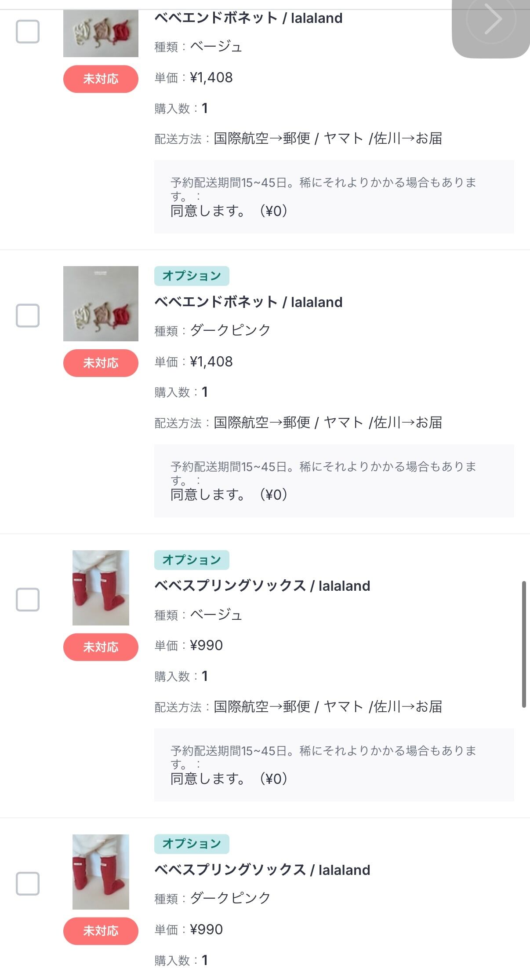
Task: Open the beige bonnet product thumbnail
Action: click(101, 34)
